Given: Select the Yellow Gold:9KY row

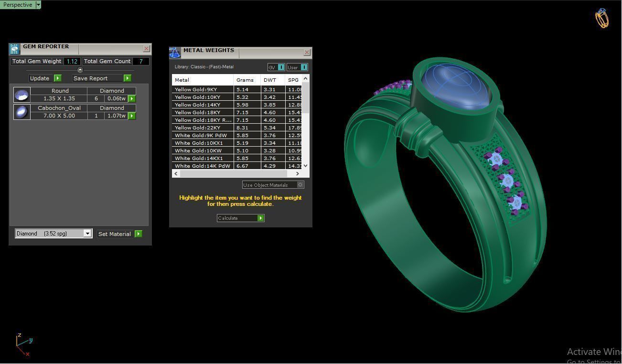Looking at the screenshot, I should click(237, 89).
